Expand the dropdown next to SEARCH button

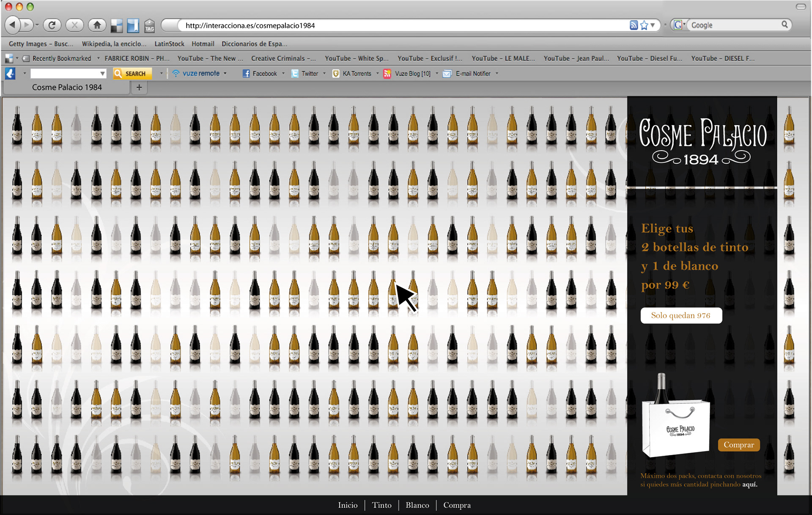[x=161, y=74]
